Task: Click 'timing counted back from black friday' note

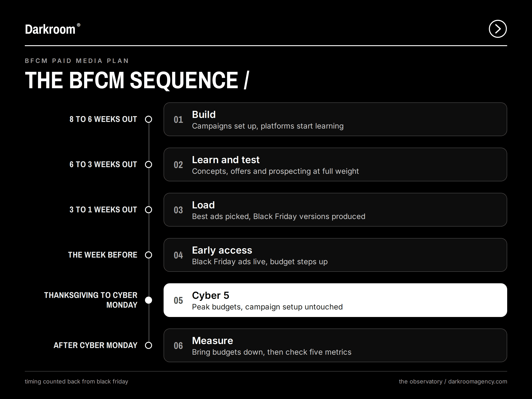Action: (76, 381)
